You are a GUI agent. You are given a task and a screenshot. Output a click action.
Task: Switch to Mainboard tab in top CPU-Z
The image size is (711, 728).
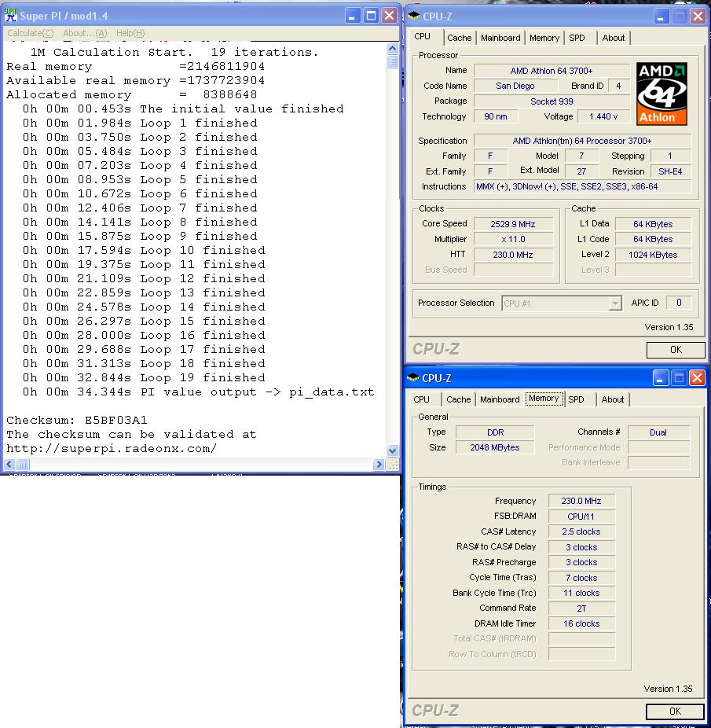500,38
